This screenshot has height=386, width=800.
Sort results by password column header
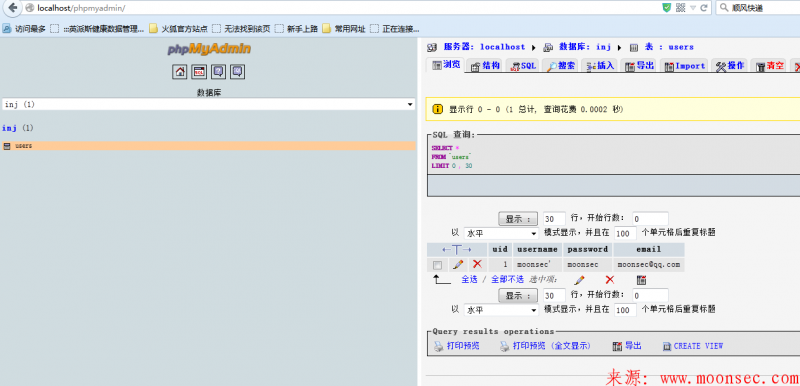pos(587,249)
